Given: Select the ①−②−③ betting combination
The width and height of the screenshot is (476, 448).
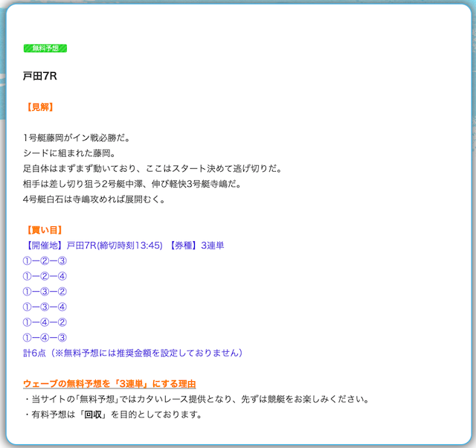Looking at the screenshot, I should click(x=45, y=261).
